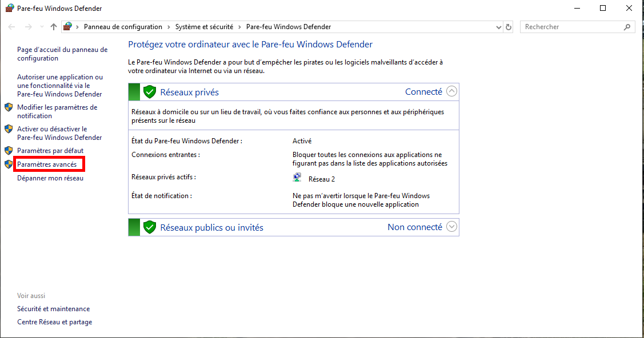This screenshot has height=338, width=644.
Task: Open Paramètres avancés link
Action: (47, 164)
